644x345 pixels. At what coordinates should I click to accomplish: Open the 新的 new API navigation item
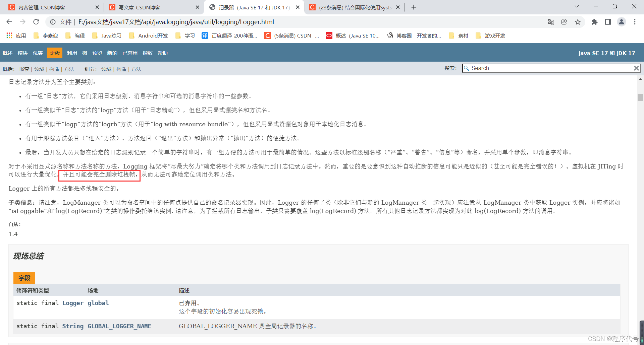[x=112, y=53]
